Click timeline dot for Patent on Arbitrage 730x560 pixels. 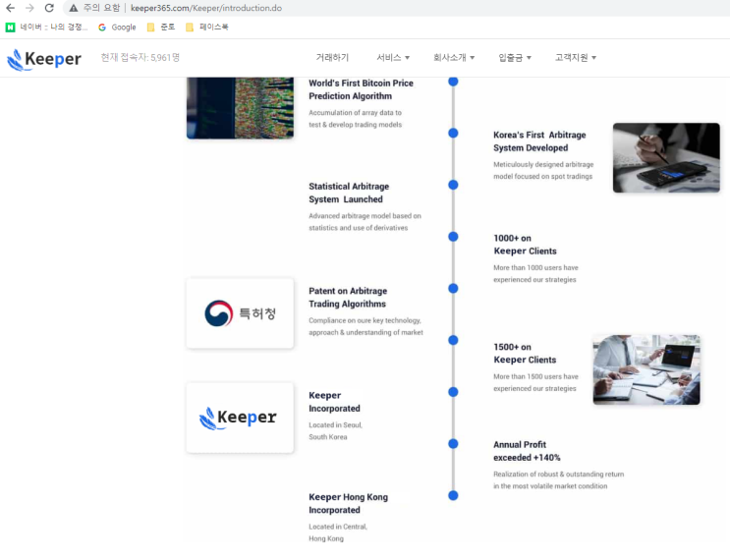point(453,288)
